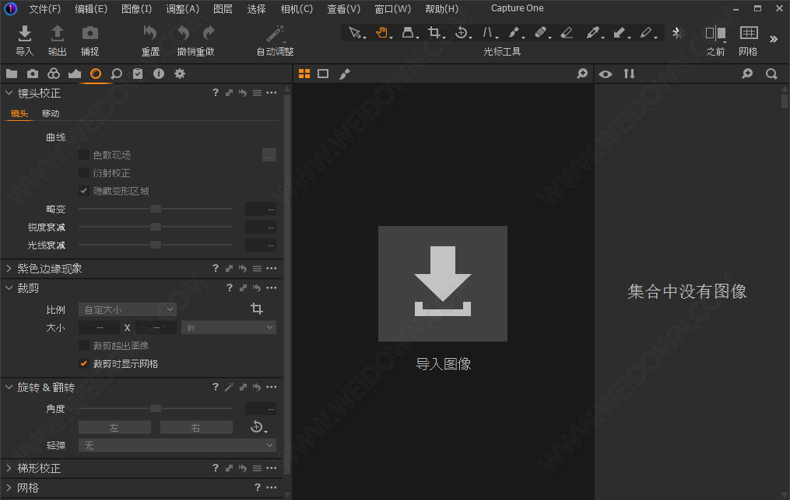This screenshot has width=790, height=500.
Task: Select the Rotate cursor tool in toolbar
Action: [461, 33]
